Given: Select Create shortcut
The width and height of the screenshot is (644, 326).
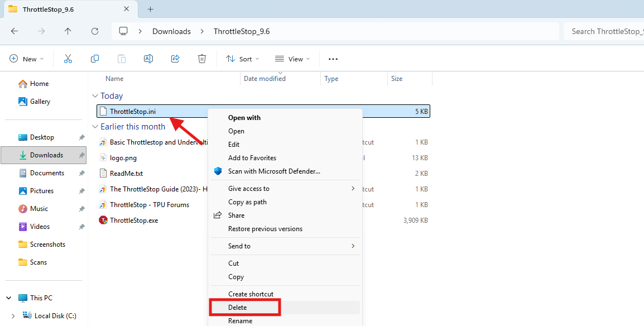Looking at the screenshot, I should 285,294.
